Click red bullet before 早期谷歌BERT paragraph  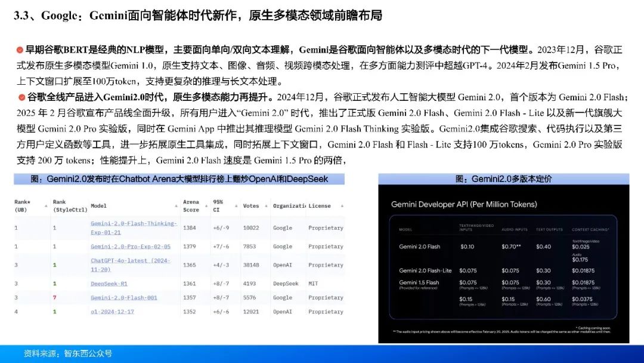pyautogui.click(x=20, y=50)
